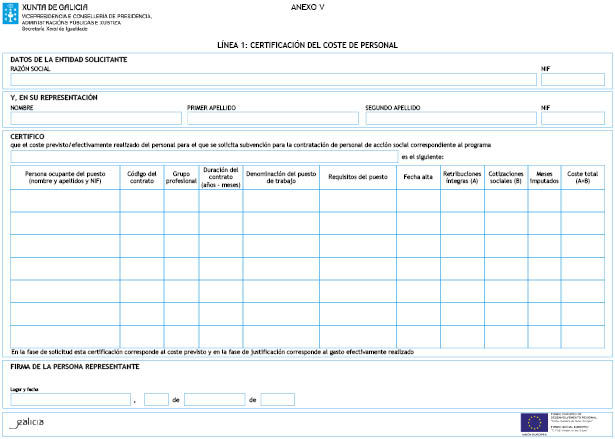Viewport: 615px width, 439px height.
Task: Click the program name field before 'es el siguiente'
Action: (204, 157)
